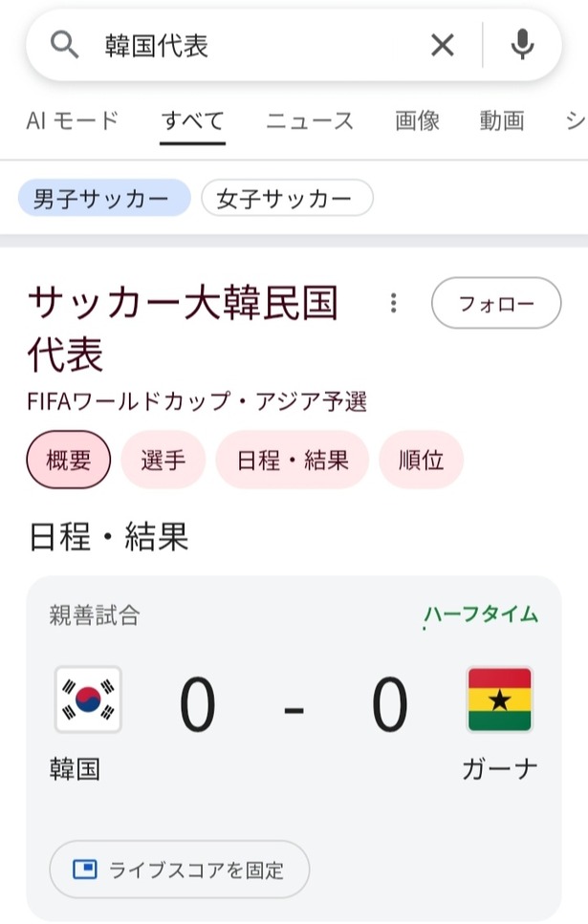588x924 pixels.
Task: Open the 順位 standings chip
Action: 422,460
